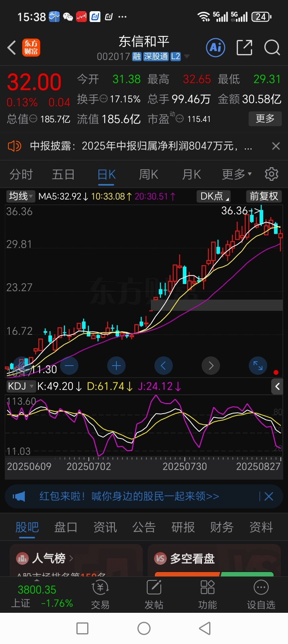The image size is (288, 644).
Task: Tap the 市盈 info icon
Action: tap(180, 119)
